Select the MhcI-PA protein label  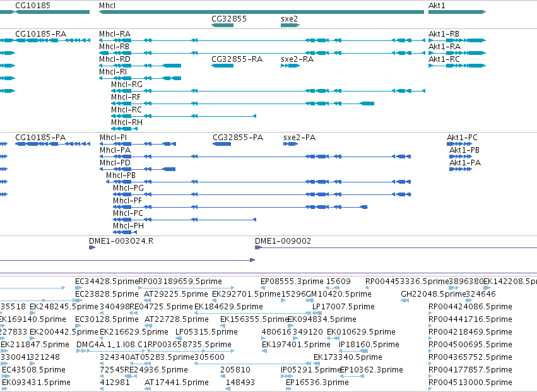pyautogui.click(x=115, y=150)
